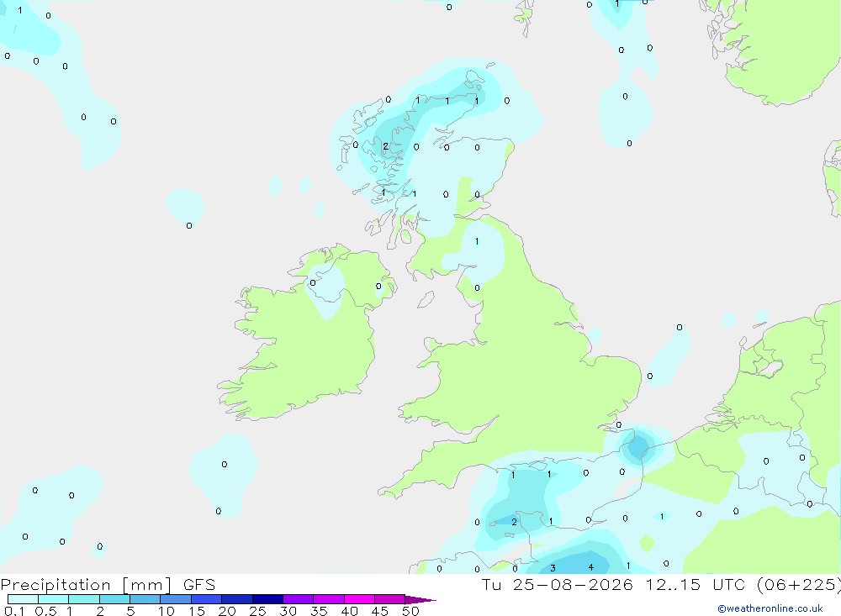Click the '(06+225)' forecast run label
841x616 pixels.
click(x=799, y=585)
